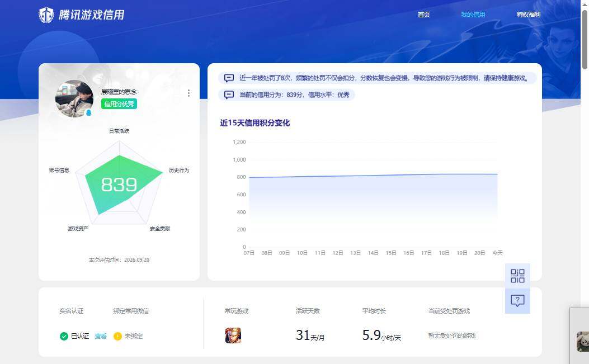Click the 14日 label on chart axis

point(373,253)
